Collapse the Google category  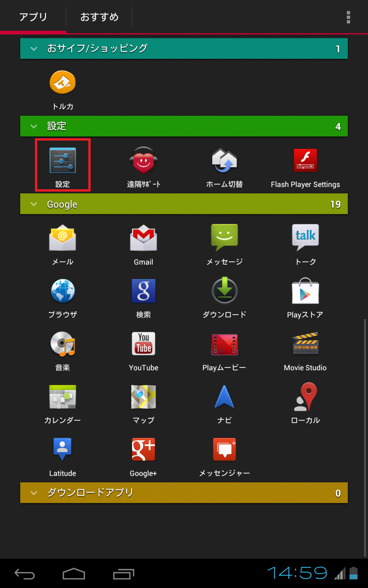pyautogui.click(x=184, y=204)
